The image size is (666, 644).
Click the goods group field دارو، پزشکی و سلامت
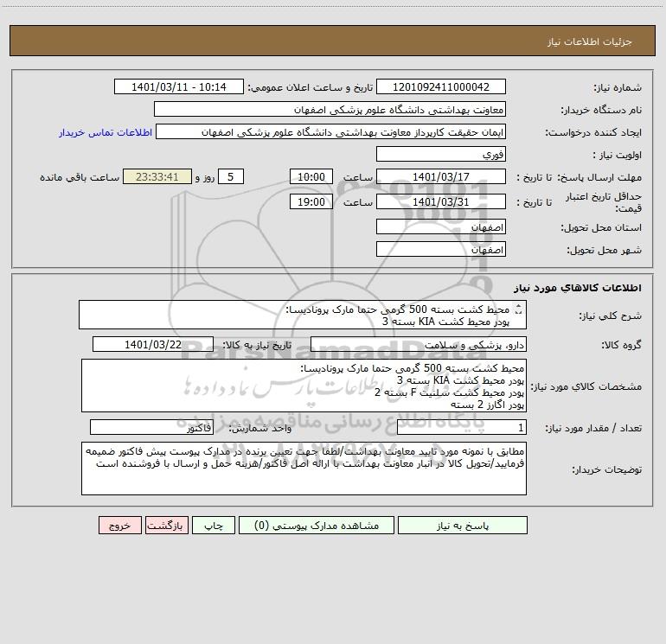pos(419,345)
